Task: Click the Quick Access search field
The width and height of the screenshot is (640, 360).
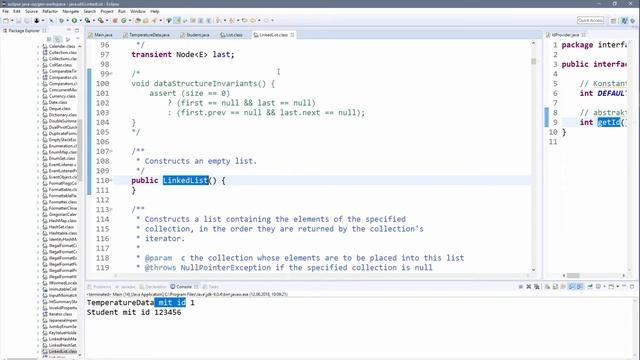Action: pyautogui.click(x=590, y=20)
